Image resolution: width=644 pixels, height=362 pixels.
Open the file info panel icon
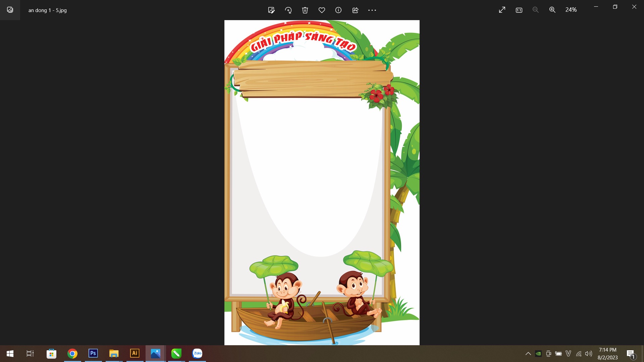pos(338,10)
